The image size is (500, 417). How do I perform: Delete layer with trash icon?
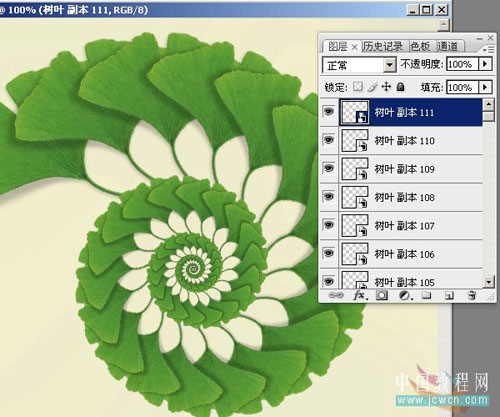click(x=472, y=295)
